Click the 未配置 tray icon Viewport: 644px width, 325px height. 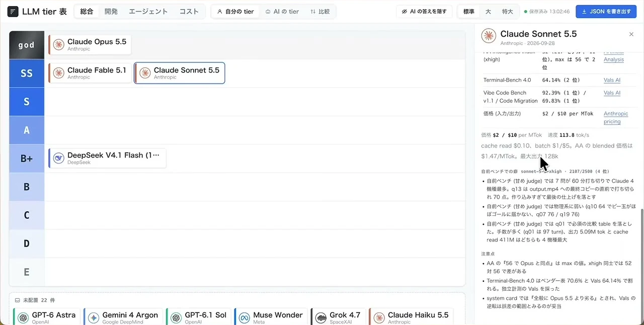coord(17,300)
